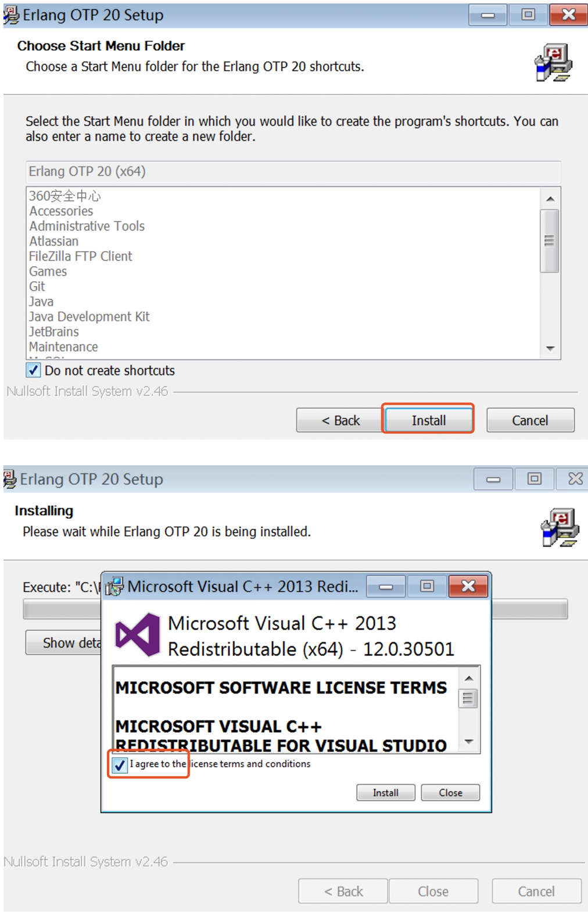Click folder list scrollbar down arrow
588x914 pixels.
tap(550, 348)
